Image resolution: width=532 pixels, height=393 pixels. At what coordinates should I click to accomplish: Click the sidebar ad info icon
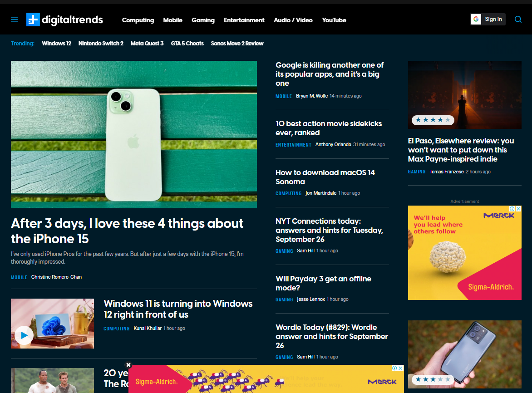(512, 209)
